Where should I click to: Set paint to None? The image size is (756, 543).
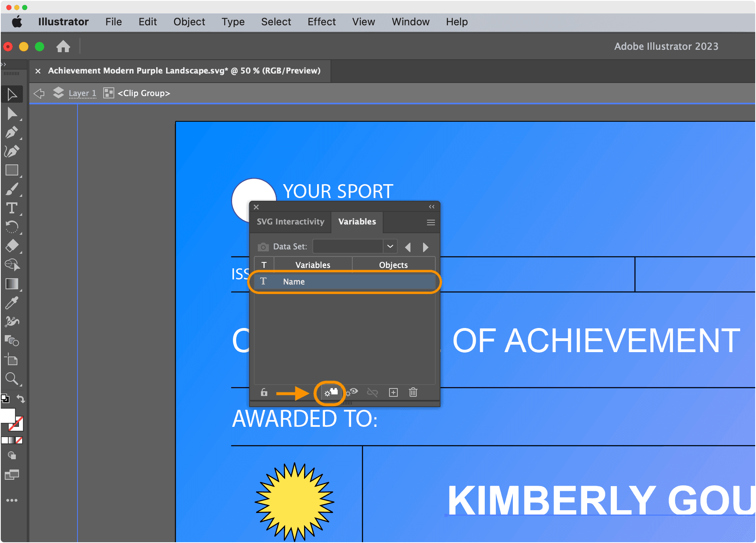coord(19,440)
